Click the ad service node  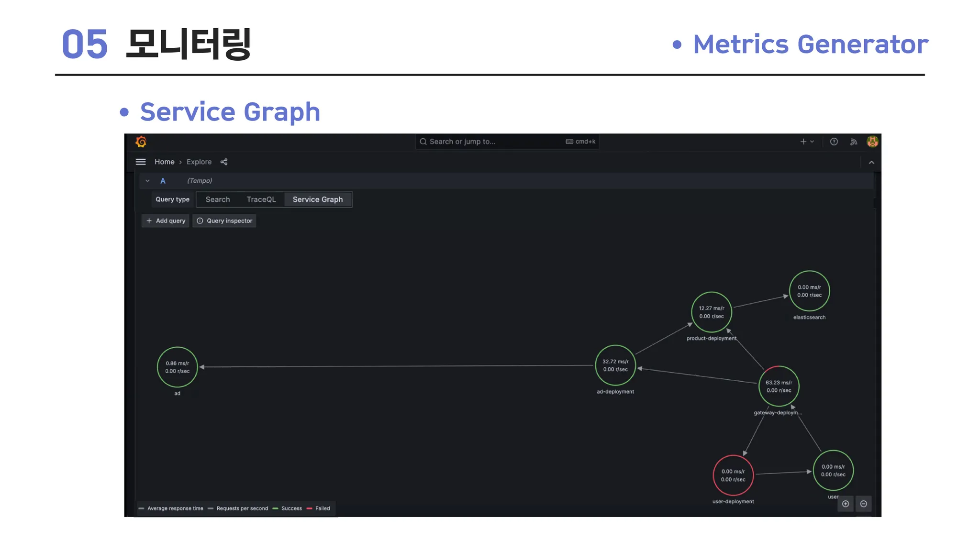pos(178,367)
